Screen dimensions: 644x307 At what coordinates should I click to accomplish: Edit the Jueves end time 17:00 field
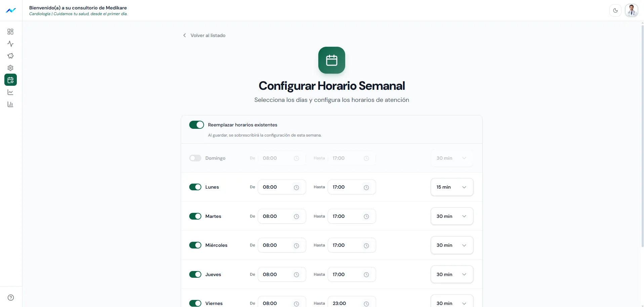[352, 274]
